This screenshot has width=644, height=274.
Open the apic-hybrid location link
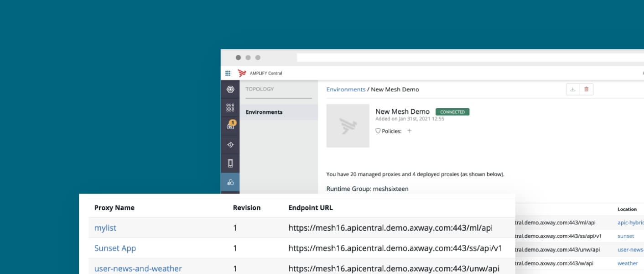click(x=630, y=223)
